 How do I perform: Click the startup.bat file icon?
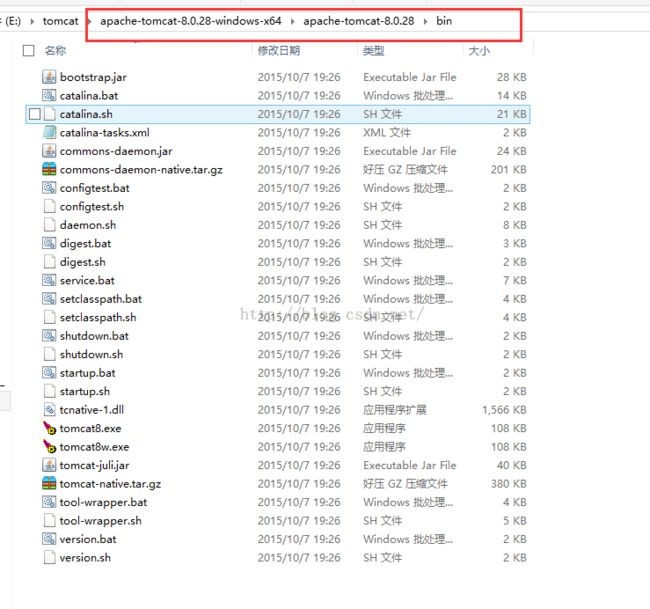point(49,373)
